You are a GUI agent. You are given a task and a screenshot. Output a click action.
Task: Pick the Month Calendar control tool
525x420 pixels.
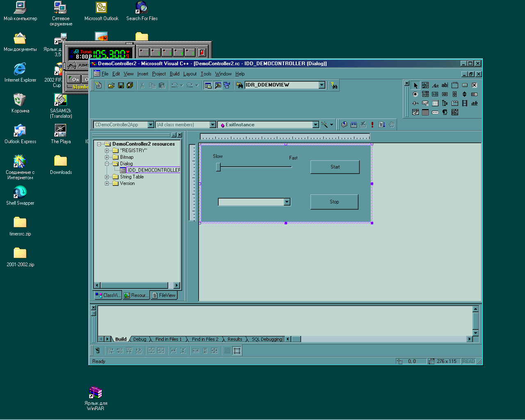click(x=425, y=112)
